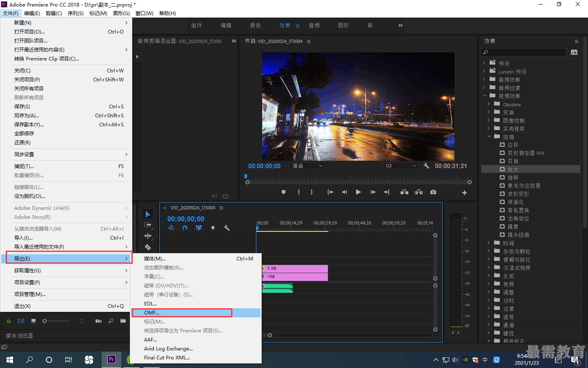The image size is (588, 368).
Task: Toggle nest sequence insert mode
Action: (x=171, y=228)
